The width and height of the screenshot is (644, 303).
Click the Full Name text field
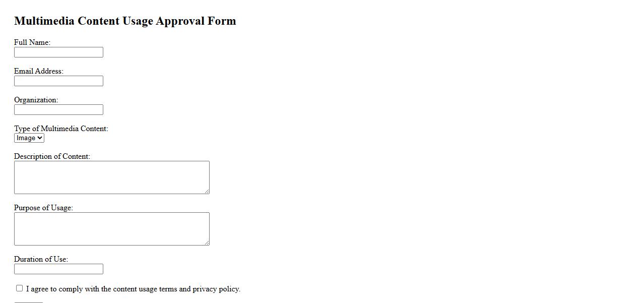[x=58, y=52]
